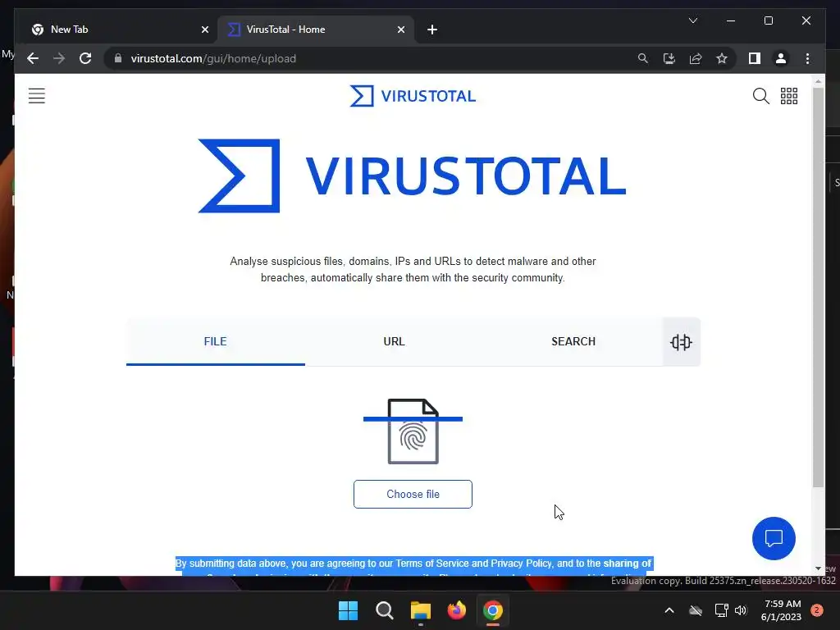
Task: Open File Explorer from taskbar
Action: click(421, 610)
